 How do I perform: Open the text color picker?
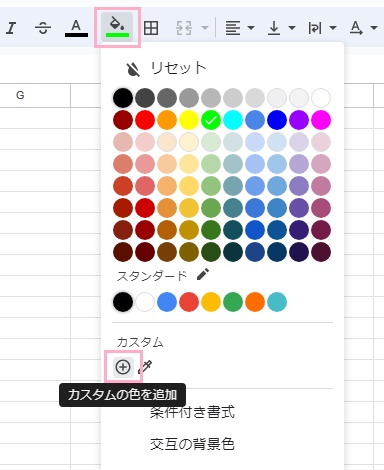coord(76,28)
